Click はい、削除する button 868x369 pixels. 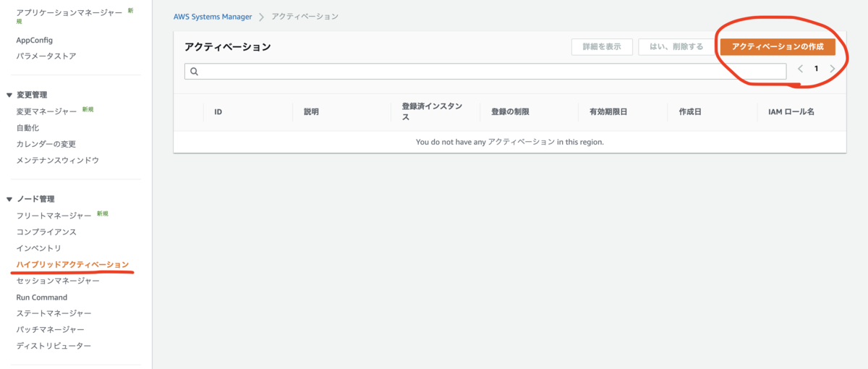click(676, 46)
